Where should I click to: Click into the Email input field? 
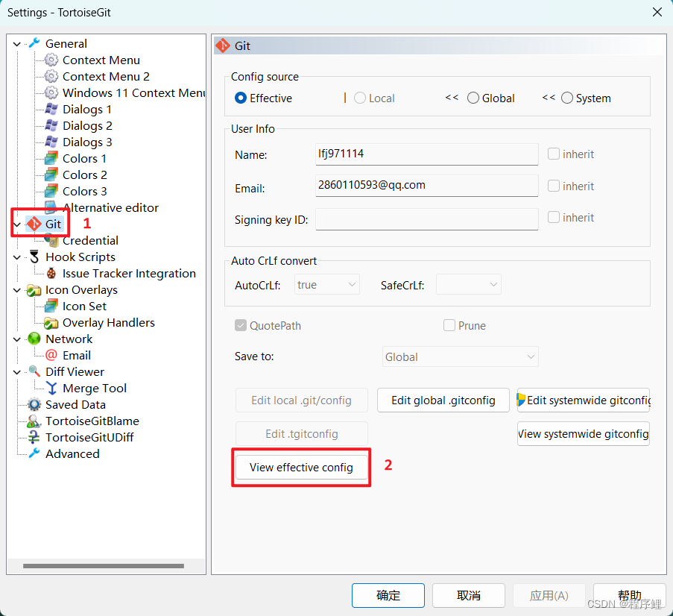click(426, 186)
